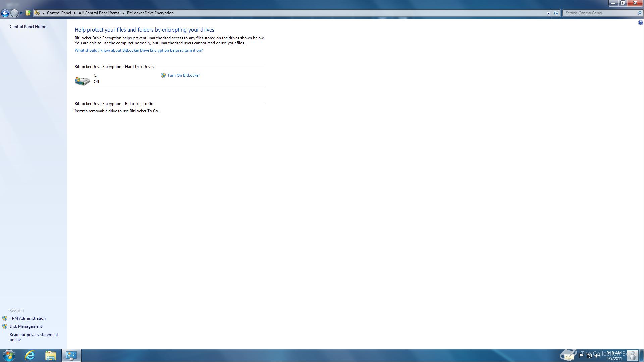The width and height of the screenshot is (644, 362).
Task: Launch Internet Explorer from taskbar
Action: coord(30,355)
